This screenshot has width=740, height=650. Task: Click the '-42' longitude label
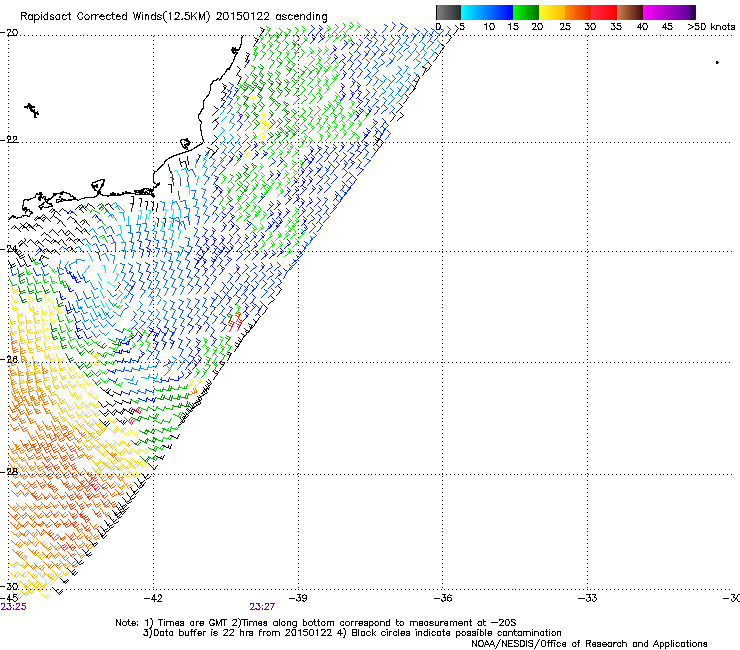point(152,598)
